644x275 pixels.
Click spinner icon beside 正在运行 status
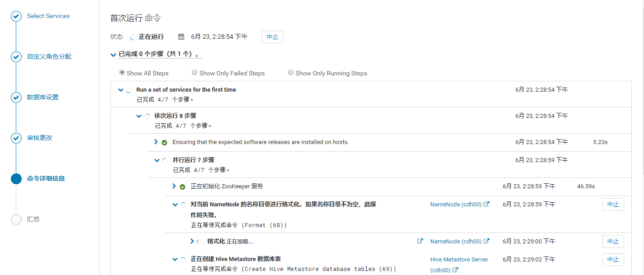133,37
